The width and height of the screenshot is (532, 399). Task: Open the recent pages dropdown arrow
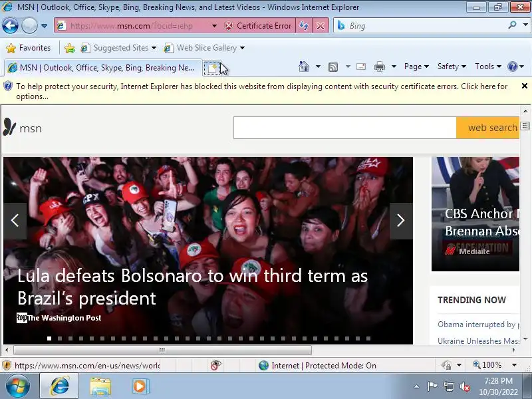tap(44, 26)
